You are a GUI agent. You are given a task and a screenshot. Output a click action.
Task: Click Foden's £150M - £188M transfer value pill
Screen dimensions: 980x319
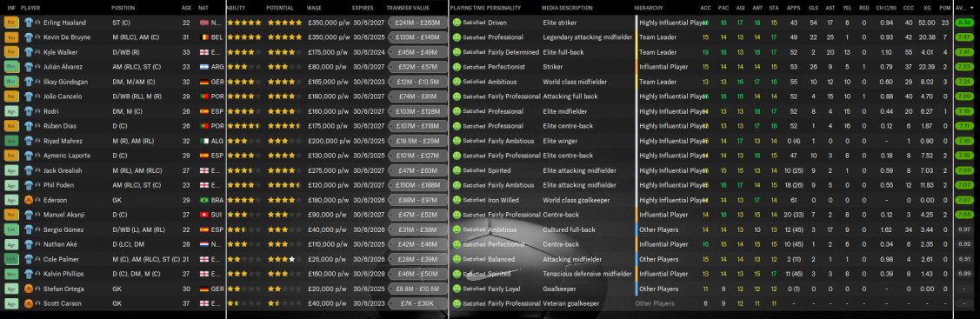tap(417, 185)
